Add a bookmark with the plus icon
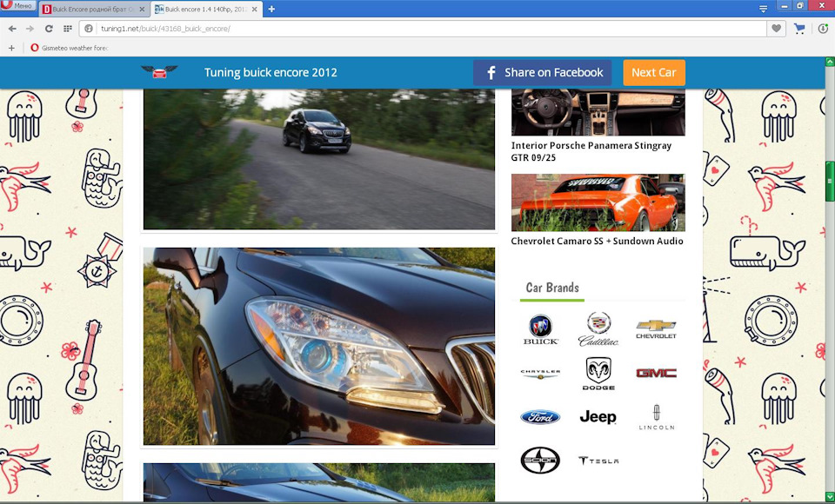Viewport: 835px width, 504px height. (11, 48)
